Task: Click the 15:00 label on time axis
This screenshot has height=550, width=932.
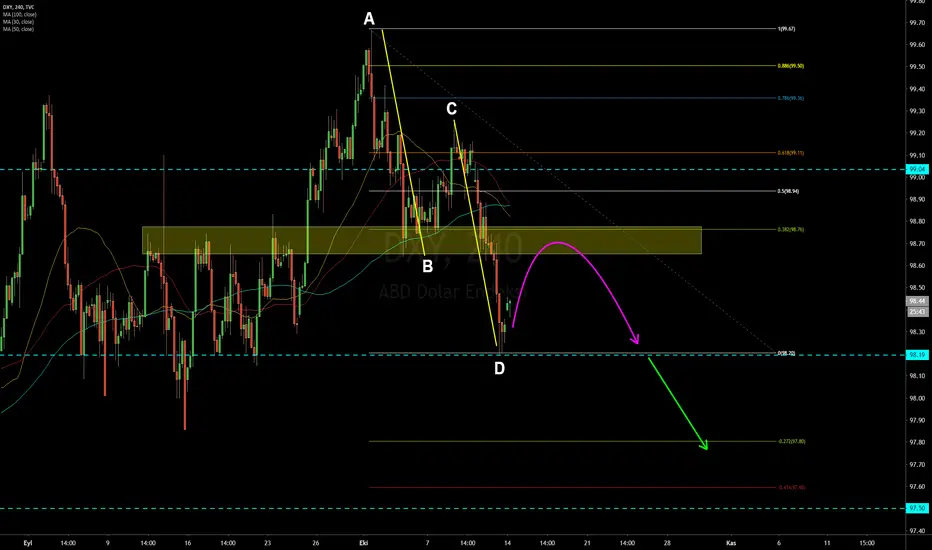Action: pos(867,543)
